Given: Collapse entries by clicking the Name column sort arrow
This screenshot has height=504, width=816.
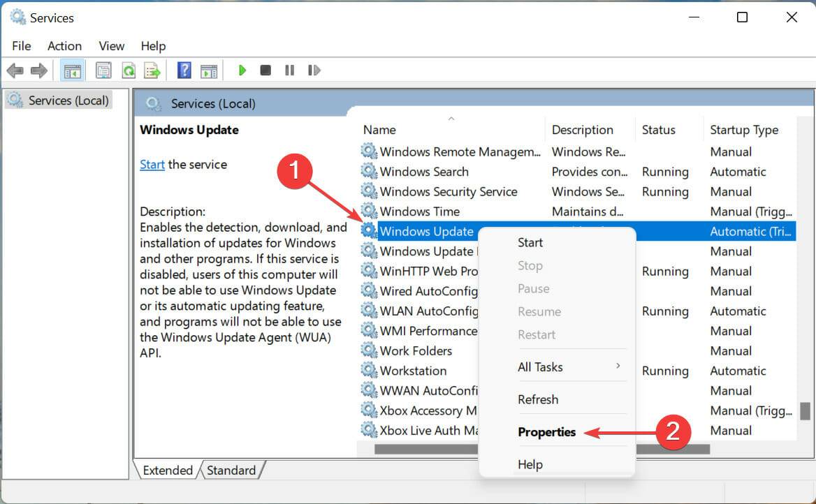Looking at the screenshot, I should point(451,119).
